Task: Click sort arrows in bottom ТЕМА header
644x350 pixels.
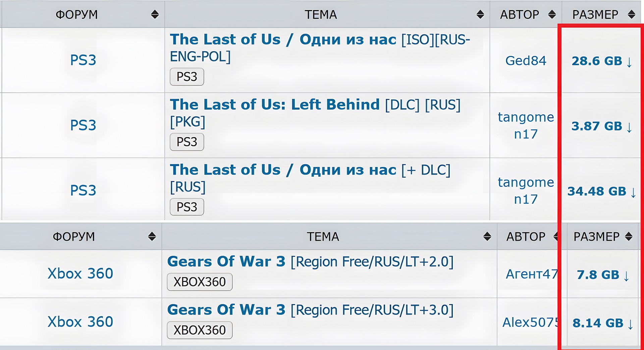Action: [487, 236]
